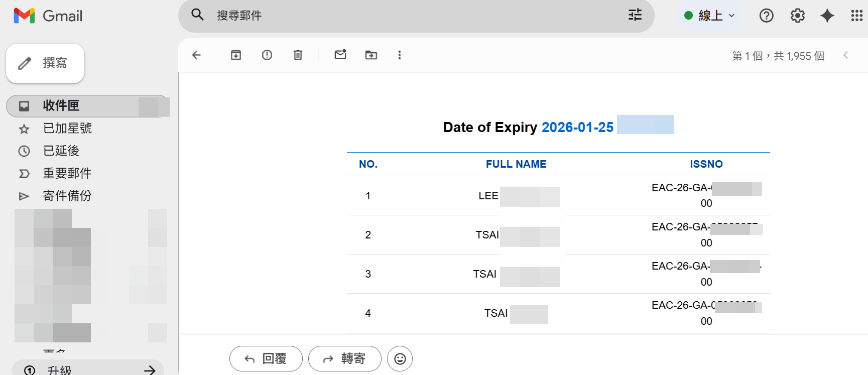
Task: Open the Gemini sparkle assistant
Action: click(827, 16)
